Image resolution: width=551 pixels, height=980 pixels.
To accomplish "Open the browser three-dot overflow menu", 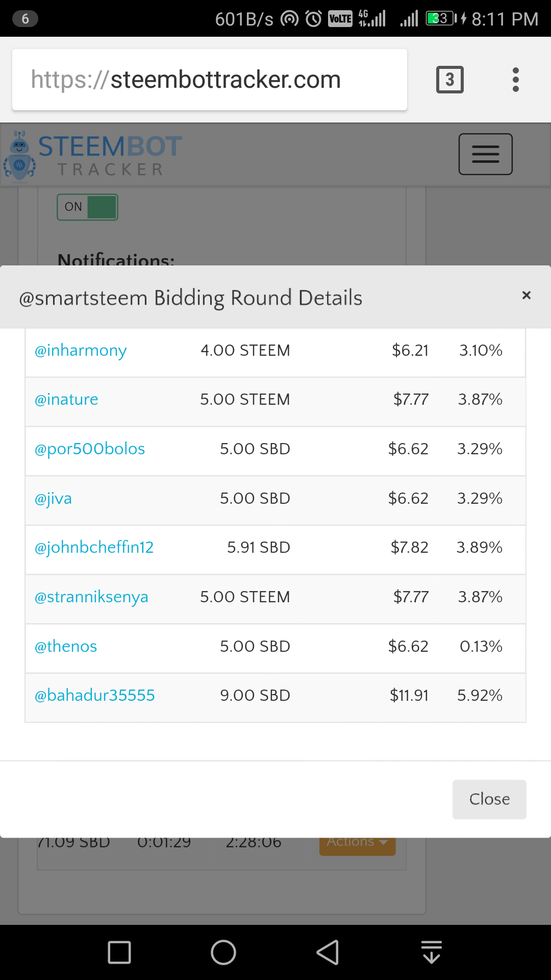I will 516,80.
